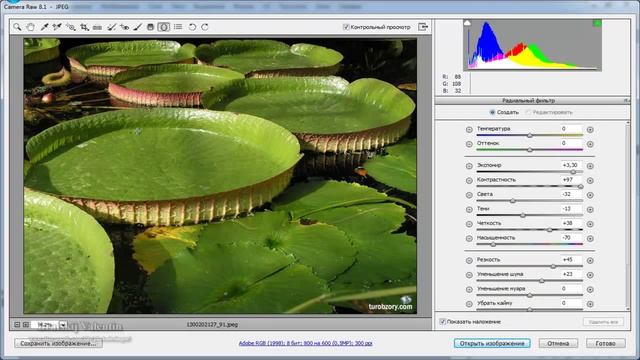Increase Экспонир with plus button

(x=590, y=166)
